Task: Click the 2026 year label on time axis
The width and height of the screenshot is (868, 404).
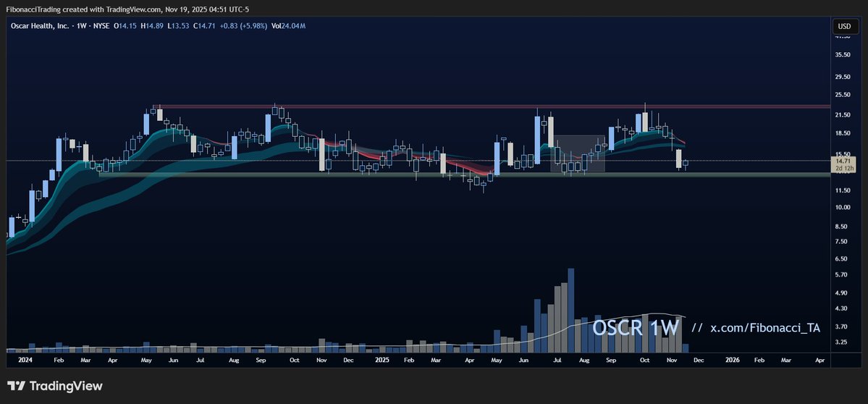Action: pos(733,360)
